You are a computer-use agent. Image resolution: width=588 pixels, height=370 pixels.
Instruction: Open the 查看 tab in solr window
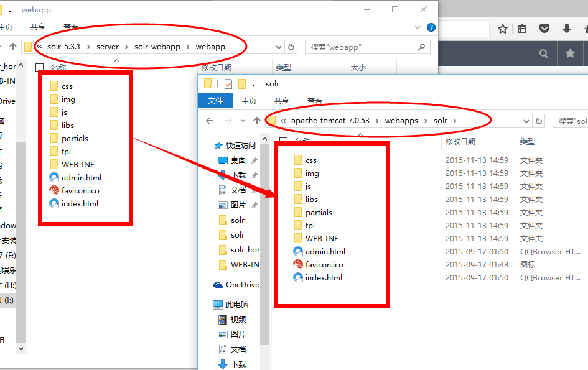(x=315, y=101)
